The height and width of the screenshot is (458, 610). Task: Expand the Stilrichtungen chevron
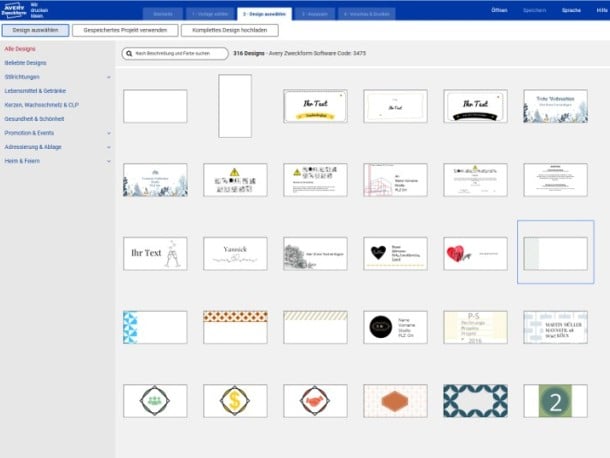(x=109, y=77)
